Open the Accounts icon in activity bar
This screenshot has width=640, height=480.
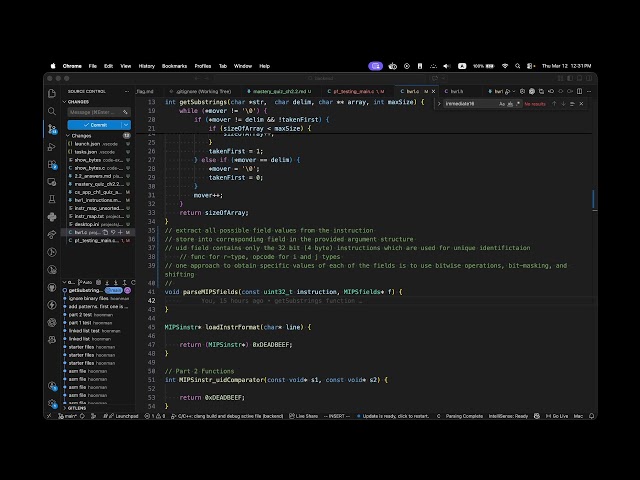pos(52,386)
